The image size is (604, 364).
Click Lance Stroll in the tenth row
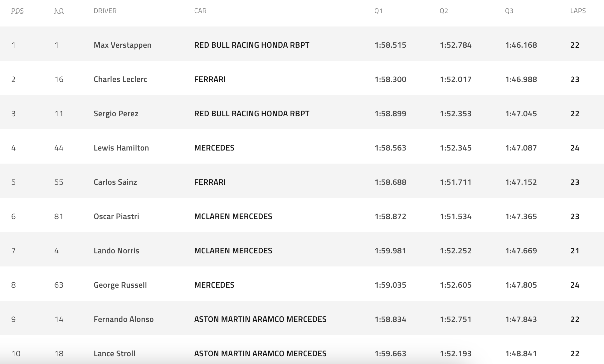[x=114, y=353]
